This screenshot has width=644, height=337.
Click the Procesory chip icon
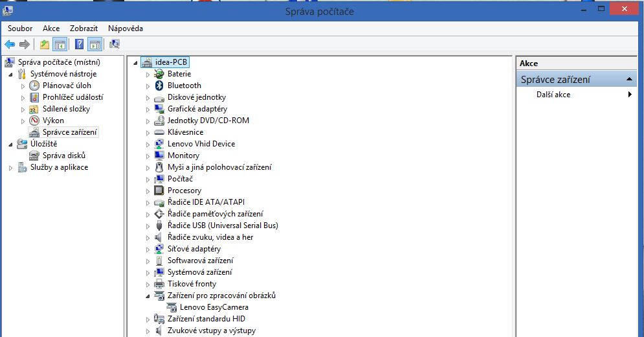point(159,191)
